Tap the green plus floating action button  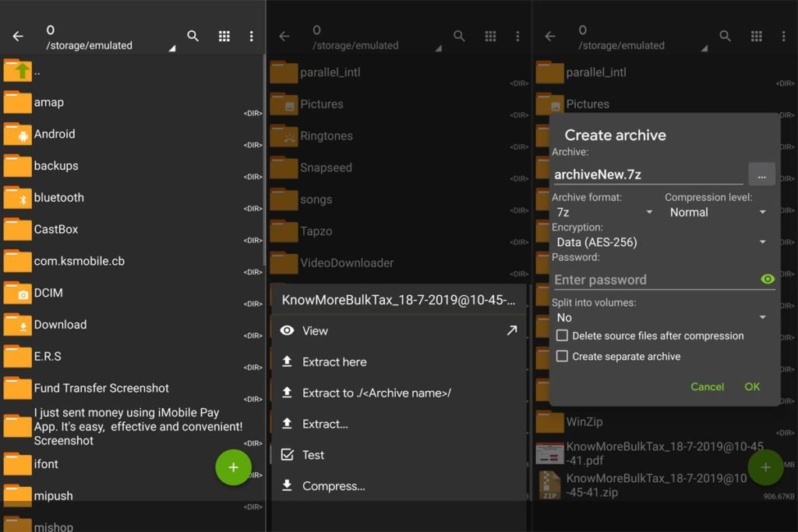pos(233,467)
